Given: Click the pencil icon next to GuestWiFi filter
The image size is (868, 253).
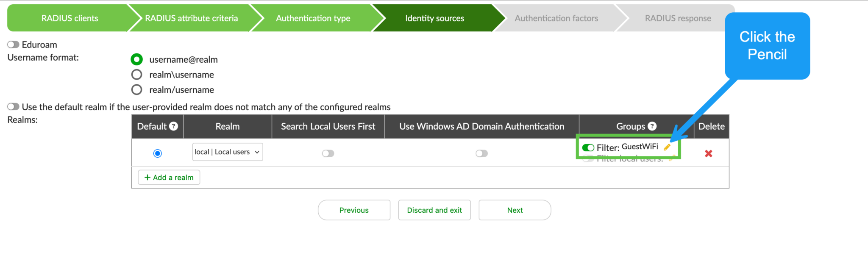Looking at the screenshot, I should 667,147.
